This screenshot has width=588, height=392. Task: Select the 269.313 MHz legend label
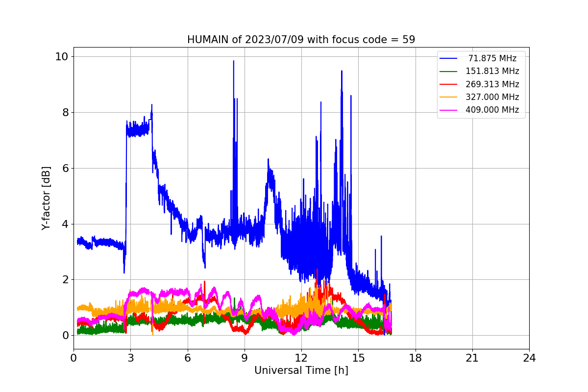[492, 84]
